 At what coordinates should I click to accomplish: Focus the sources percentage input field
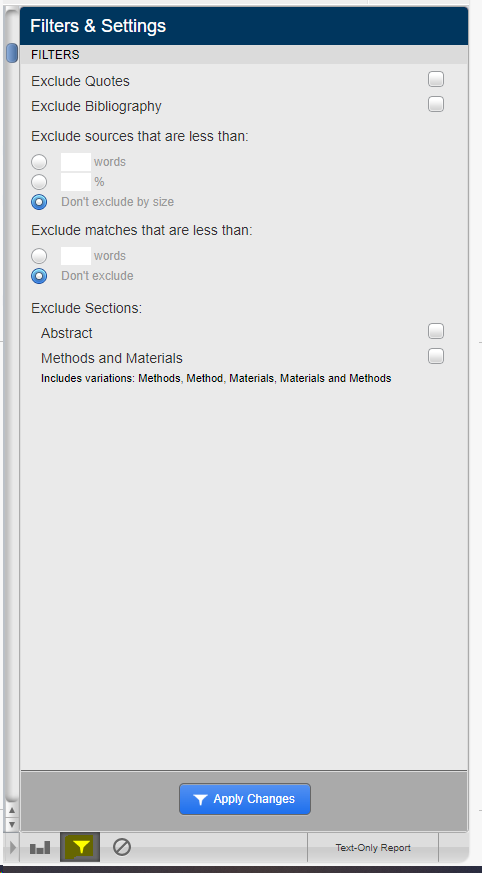76,182
